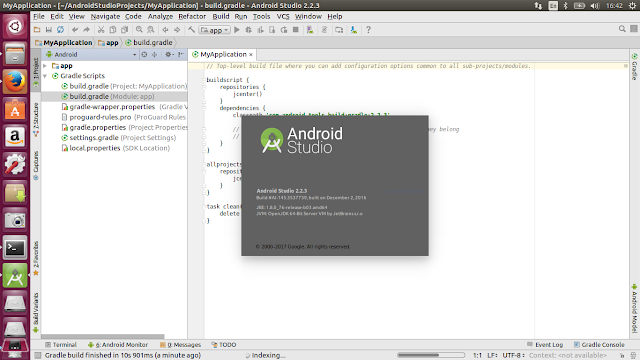This screenshot has width=640, height=360.
Task: Select the MyApplication editor tab
Action: [223, 54]
